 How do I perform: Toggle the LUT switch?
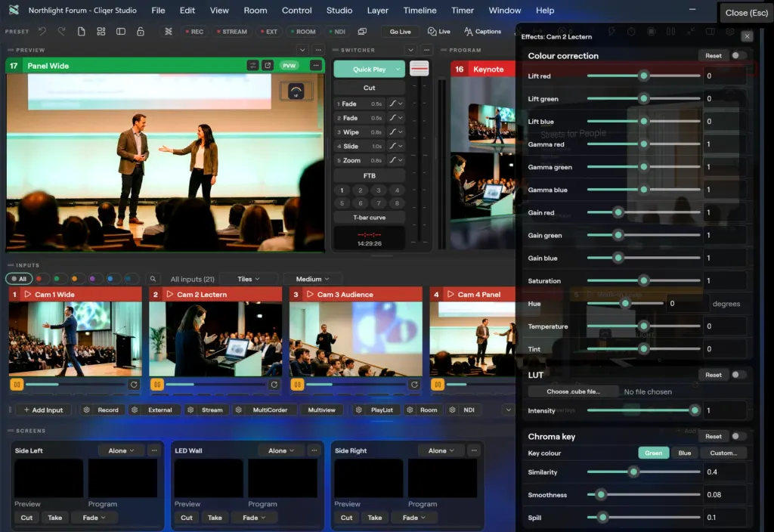(738, 375)
